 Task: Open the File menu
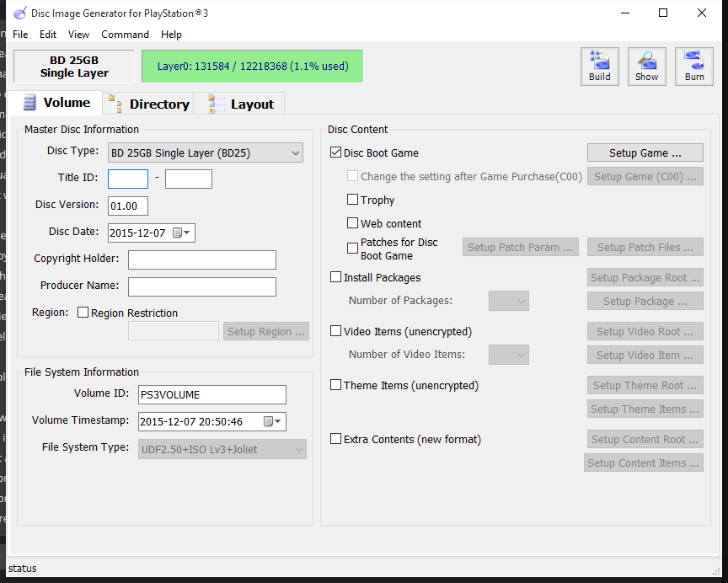(x=20, y=35)
